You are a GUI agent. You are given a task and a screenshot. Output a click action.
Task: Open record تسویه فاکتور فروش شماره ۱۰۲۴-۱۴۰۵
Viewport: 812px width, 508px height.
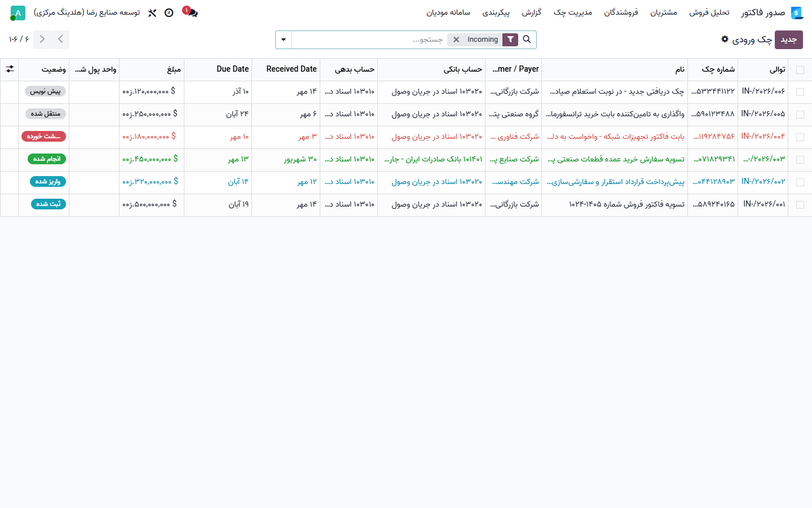626,204
